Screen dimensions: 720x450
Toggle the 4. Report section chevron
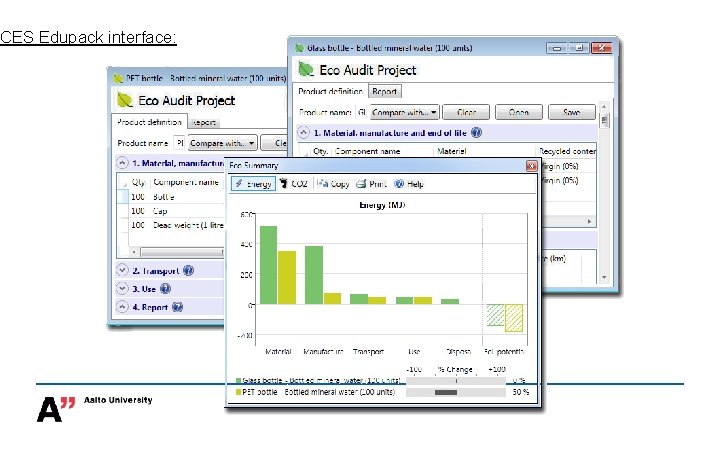click(122, 307)
